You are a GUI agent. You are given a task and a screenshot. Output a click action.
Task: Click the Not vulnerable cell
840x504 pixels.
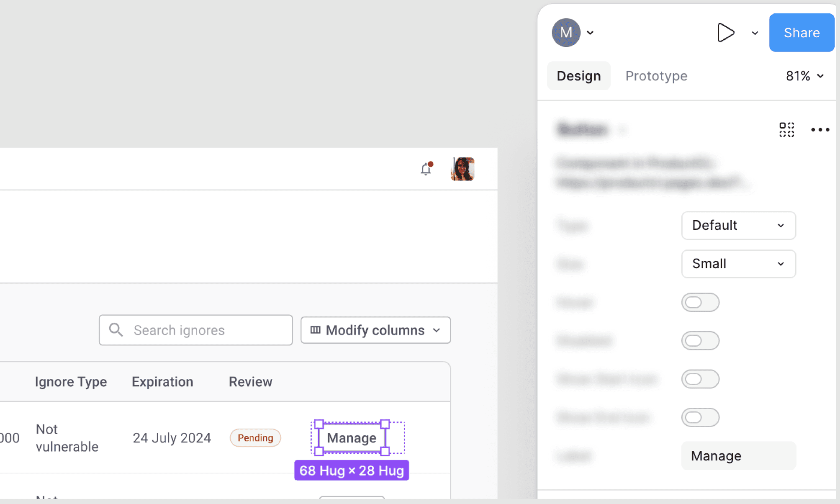(67, 438)
